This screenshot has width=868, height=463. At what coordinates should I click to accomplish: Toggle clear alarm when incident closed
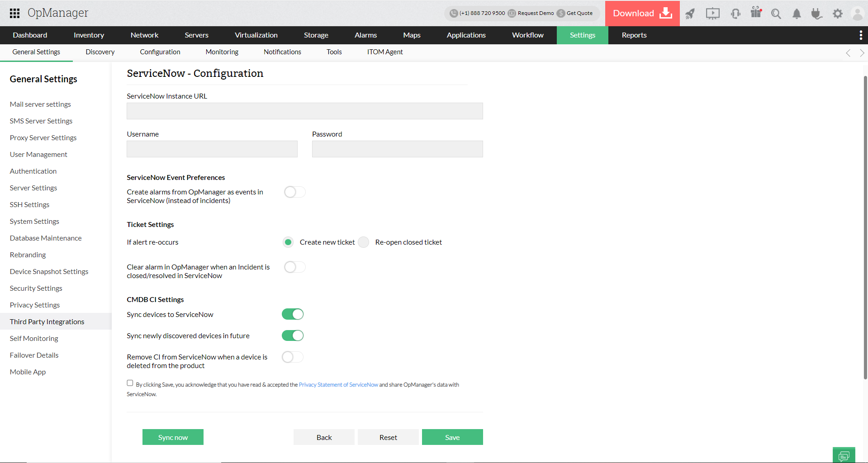[x=295, y=267]
